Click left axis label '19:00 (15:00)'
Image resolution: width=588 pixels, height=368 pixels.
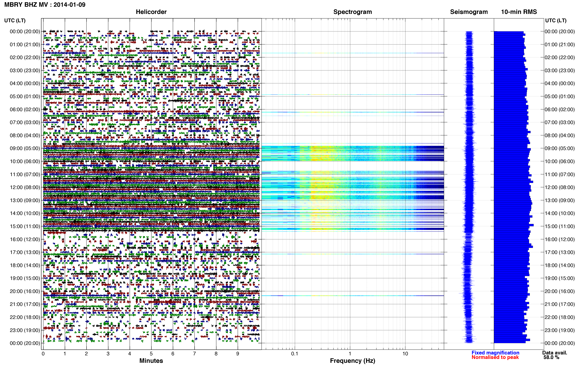(25, 278)
